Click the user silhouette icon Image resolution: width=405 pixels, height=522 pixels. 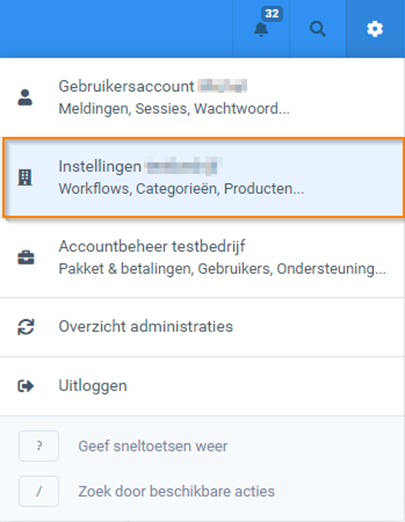click(25, 98)
